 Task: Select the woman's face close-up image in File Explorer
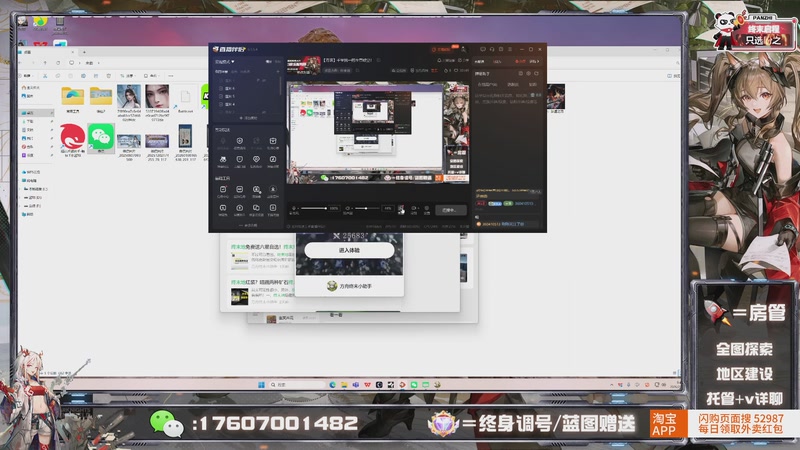(x=157, y=102)
